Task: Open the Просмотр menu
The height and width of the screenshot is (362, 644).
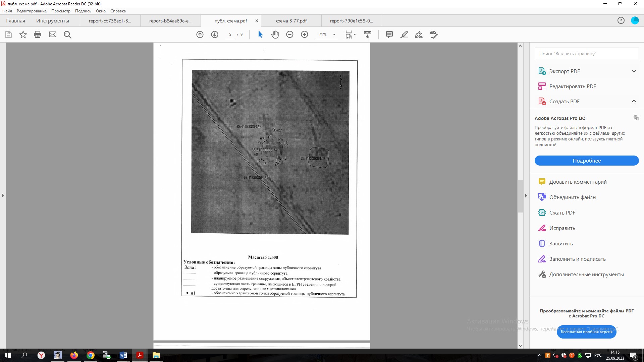Action: (x=61, y=11)
